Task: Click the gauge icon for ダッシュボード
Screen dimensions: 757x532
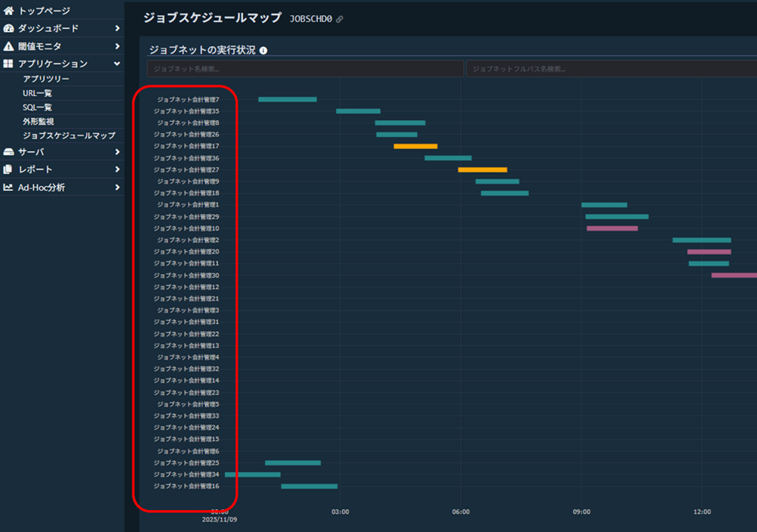Action: (x=8, y=28)
